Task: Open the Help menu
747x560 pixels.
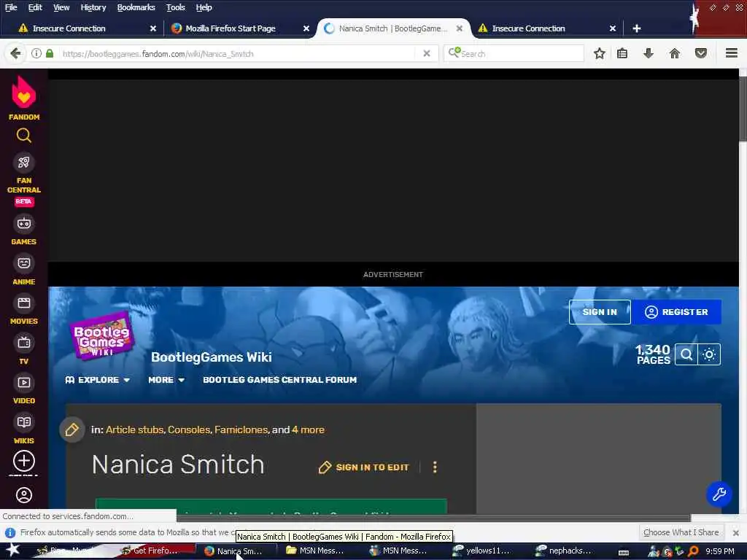Action: [204, 7]
